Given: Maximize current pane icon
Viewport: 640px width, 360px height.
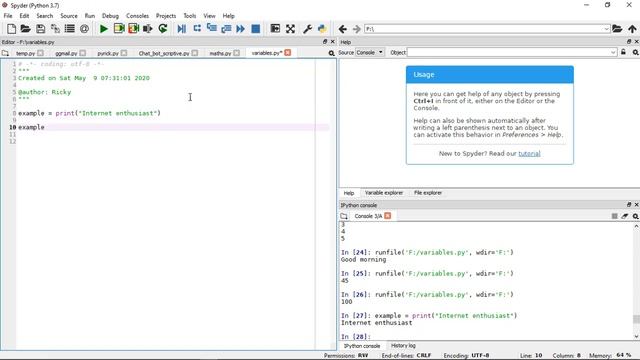Looking at the screenshot, I should tap(276, 29).
